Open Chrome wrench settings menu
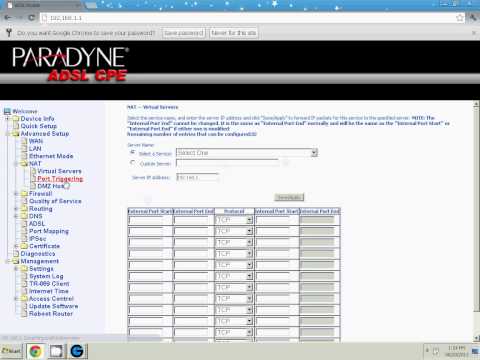 point(473,18)
